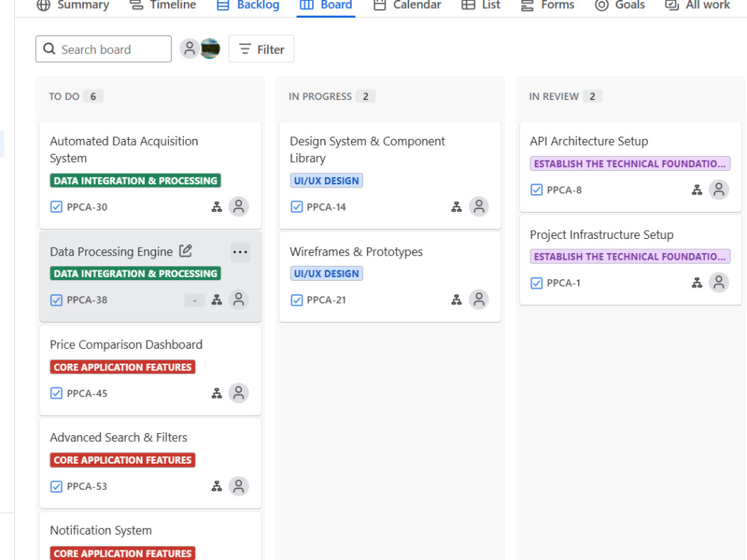Open the Calendar tab

tap(407, 5)
